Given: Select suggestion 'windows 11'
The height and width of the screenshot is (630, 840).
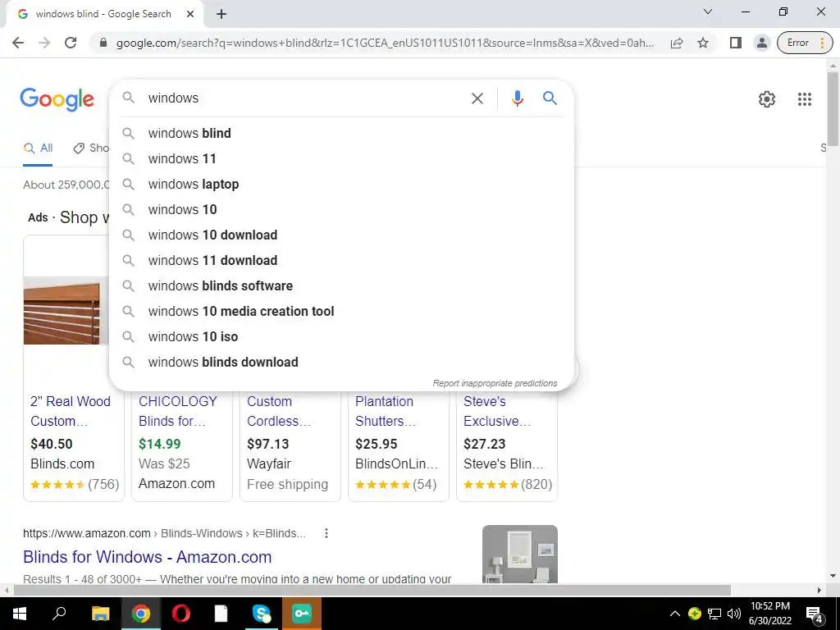Looking at the screenshot, I should 341,158.
